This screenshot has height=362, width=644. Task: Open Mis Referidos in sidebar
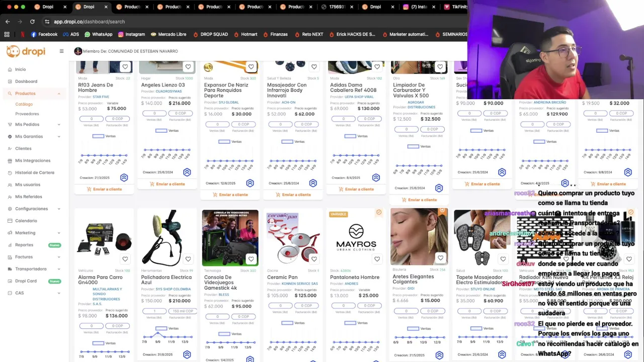pos(29,197)
